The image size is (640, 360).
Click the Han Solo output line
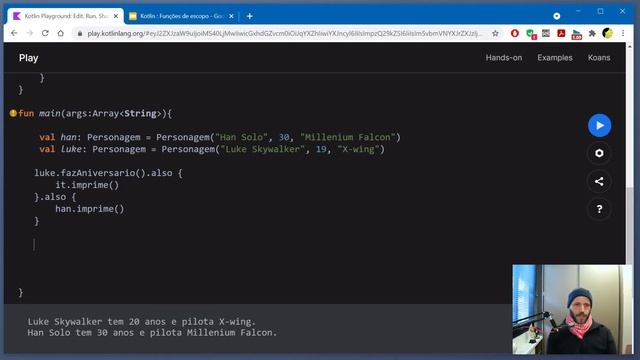pyautogui.click(x=152, y=333)
